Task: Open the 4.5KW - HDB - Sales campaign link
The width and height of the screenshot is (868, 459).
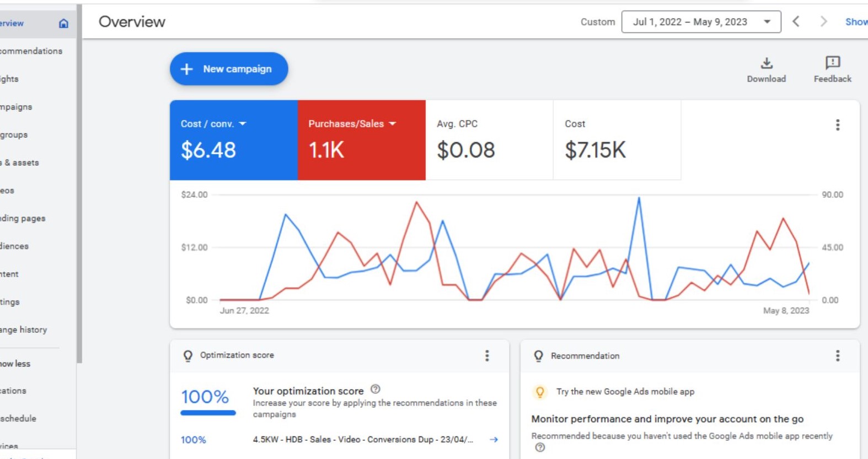Action: click(363, 440)
